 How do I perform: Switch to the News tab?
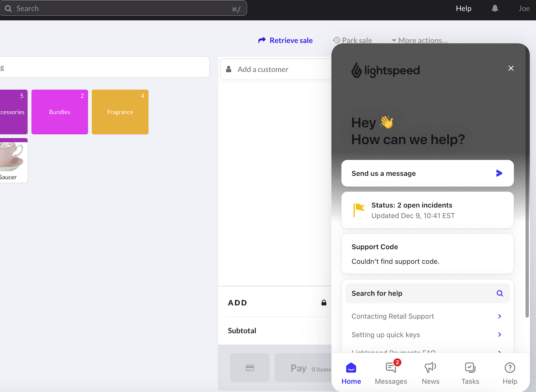point(431,373)
